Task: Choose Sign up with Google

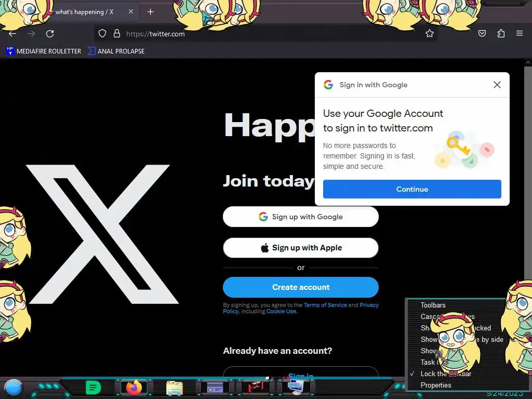Action: tap(301, 217)
